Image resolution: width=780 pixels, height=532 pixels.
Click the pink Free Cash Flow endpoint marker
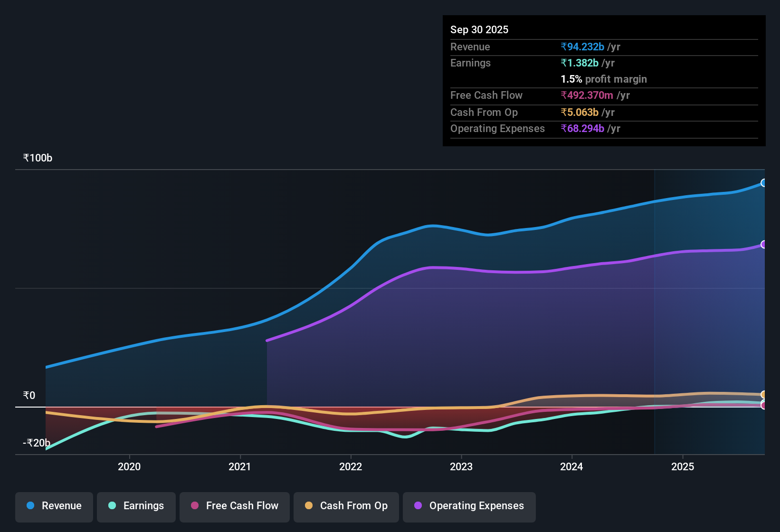pos(764,406)
